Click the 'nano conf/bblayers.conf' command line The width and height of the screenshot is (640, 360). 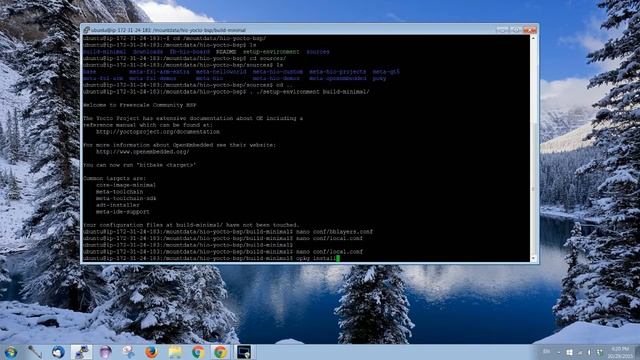(227, 232)
